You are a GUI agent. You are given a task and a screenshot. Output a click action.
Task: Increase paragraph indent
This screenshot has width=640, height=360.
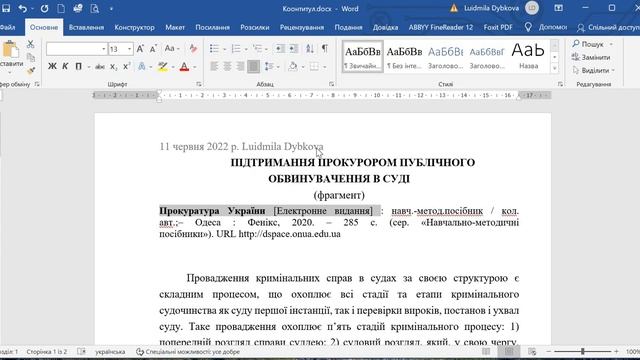coord(293,49)
